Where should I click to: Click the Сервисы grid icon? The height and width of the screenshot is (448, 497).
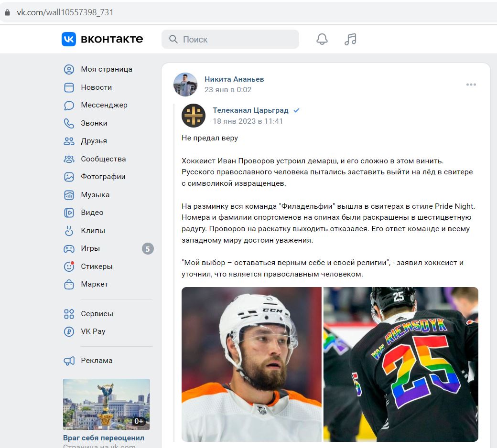(69, 314)
